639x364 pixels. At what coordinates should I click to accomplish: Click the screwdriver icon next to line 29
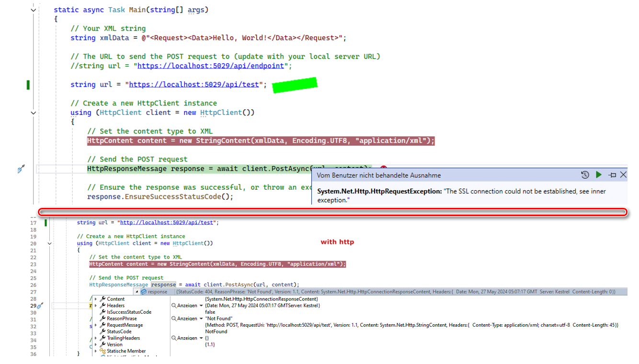[40, 306]
